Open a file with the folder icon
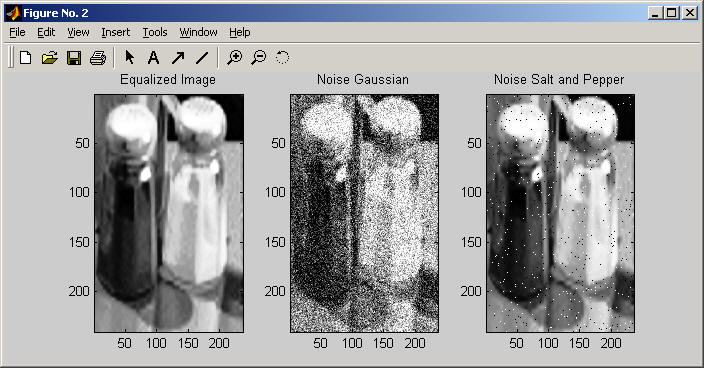Image resolution: width=704 pixels, height=368 pixels. click(50, 57)
